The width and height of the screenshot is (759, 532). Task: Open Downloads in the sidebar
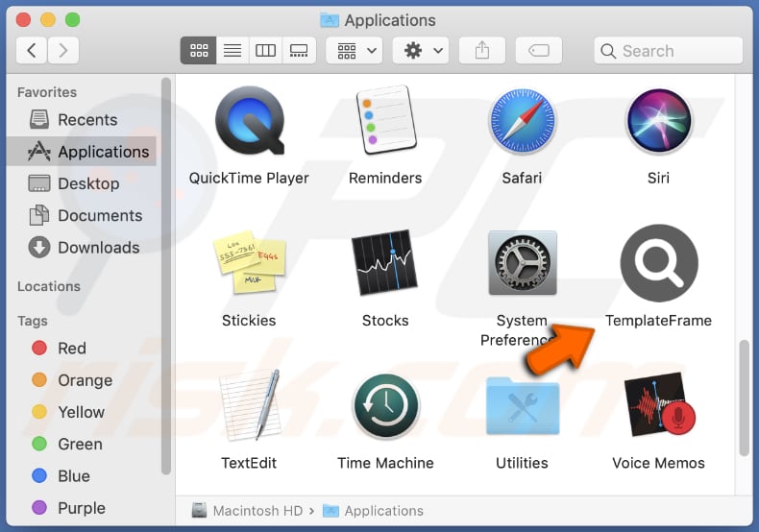coord(82,247)
